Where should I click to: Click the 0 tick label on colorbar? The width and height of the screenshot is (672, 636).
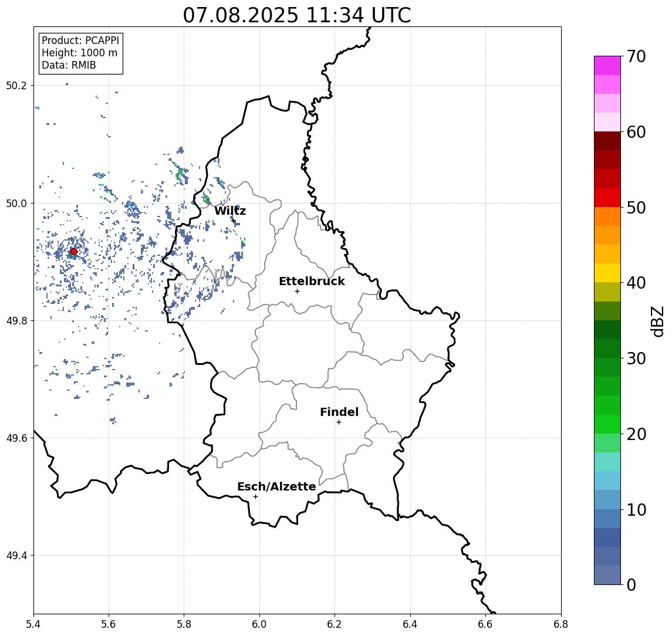632,584
